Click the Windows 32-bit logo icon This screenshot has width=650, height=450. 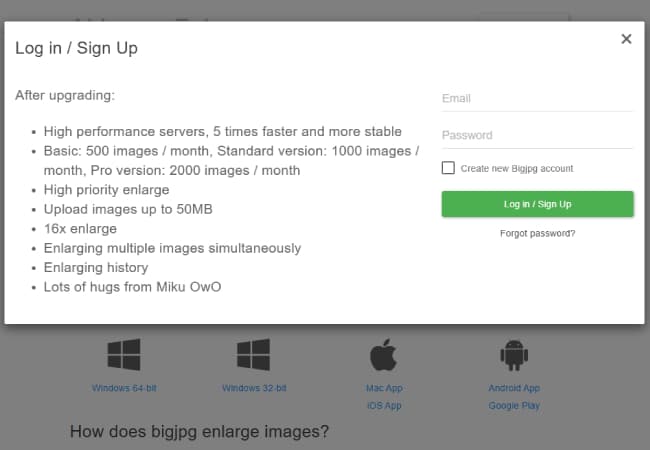253,355
